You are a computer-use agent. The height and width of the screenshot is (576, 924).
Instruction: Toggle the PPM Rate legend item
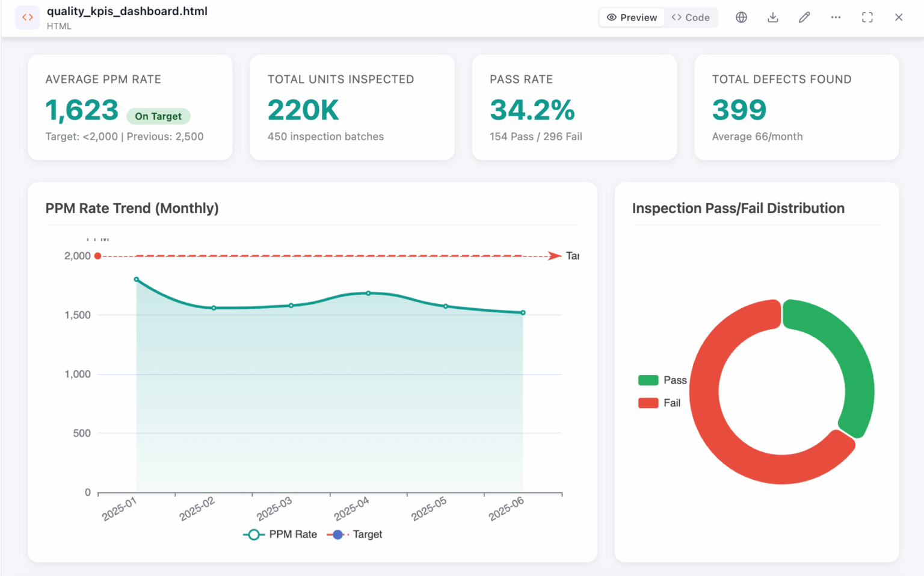pyautogui.click(x=280, y=534)
